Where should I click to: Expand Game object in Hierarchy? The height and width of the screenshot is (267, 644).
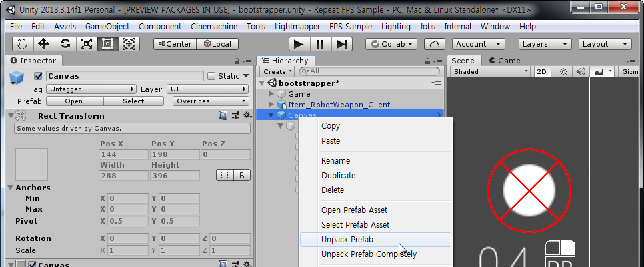click(x=271, y=94)
